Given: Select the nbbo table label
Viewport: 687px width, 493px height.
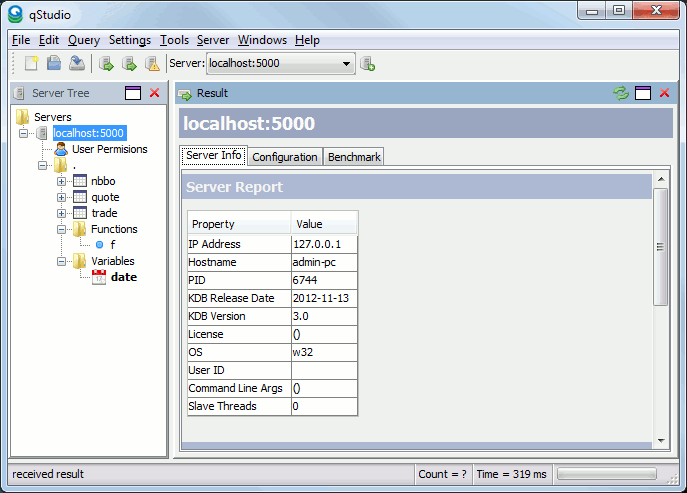Looking at the screenshot, I should coord(103,181).
